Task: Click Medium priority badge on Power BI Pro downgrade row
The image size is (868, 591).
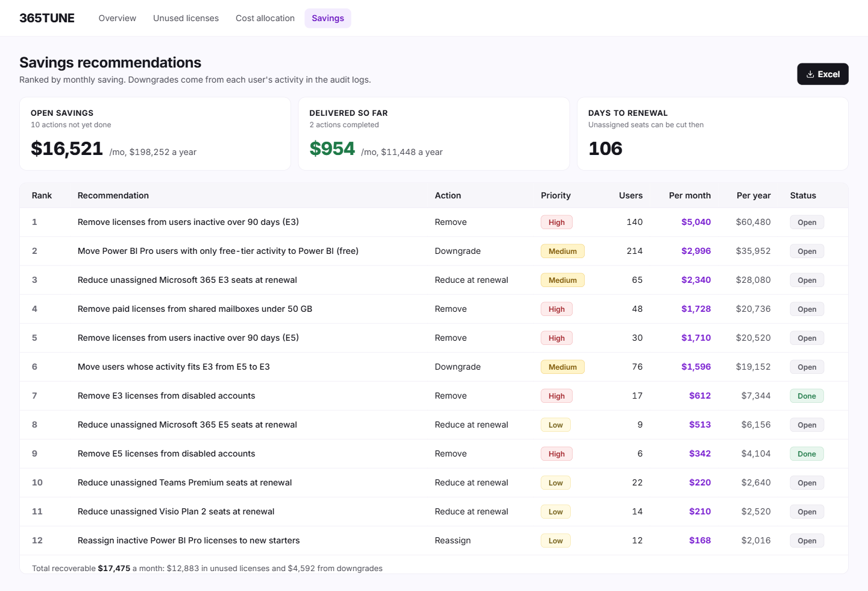Action: tap(562, 251)
